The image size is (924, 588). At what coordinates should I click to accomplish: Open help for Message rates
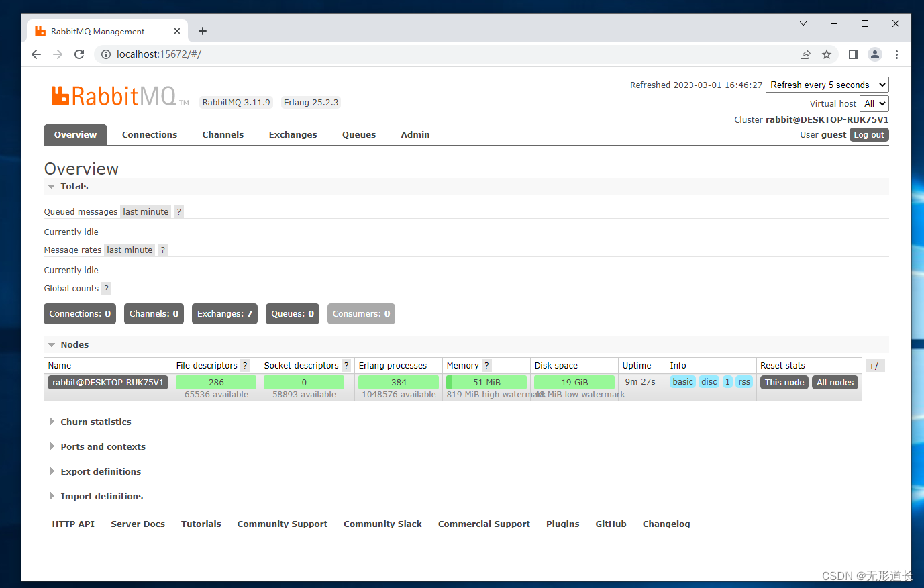coord(162,250)
